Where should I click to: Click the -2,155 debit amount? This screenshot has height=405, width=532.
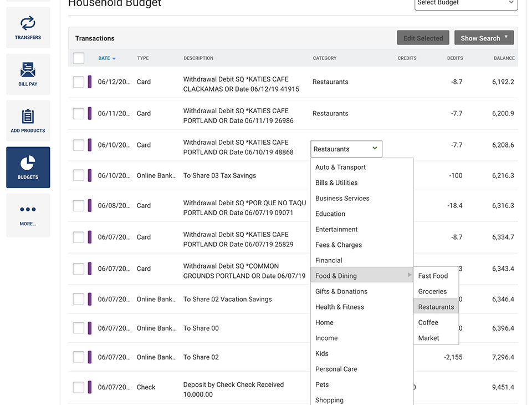453,357
